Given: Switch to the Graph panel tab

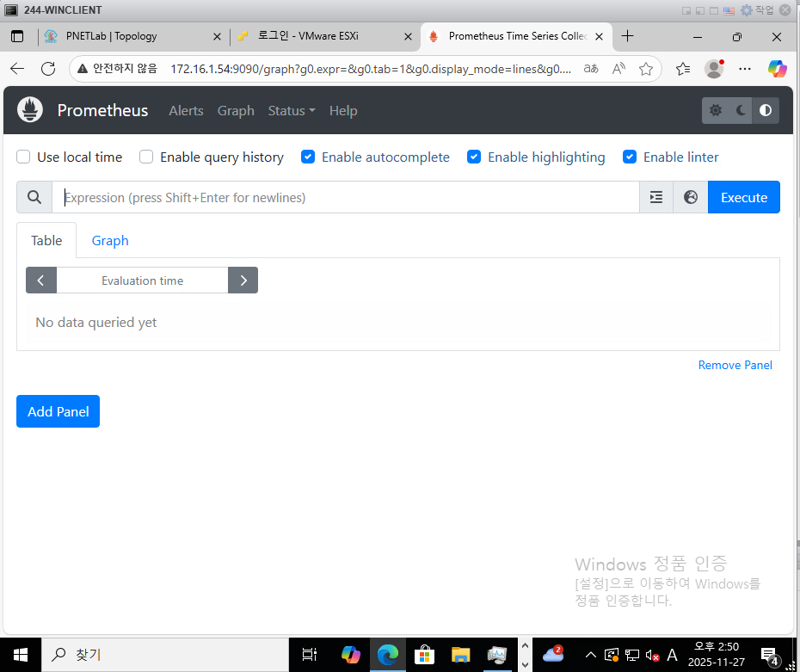Looking at the screenshot, I should click(110, 240).
